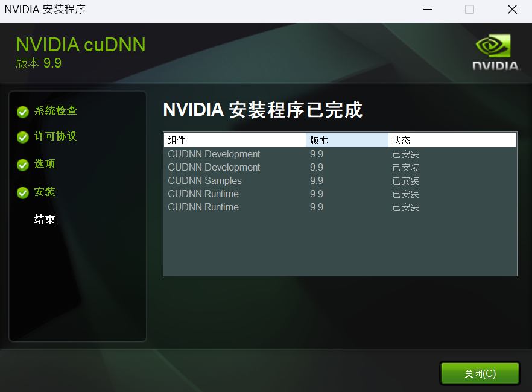
Task: Click the green checkmark beside 系统检查
Action: 23,112
